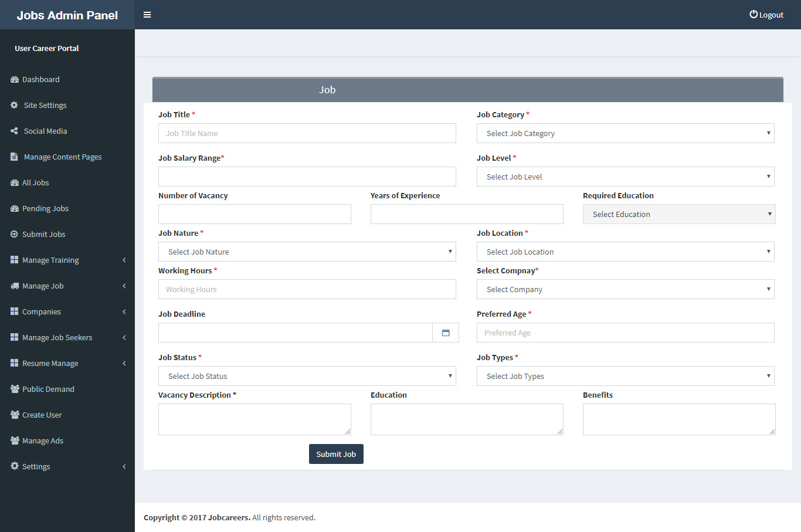Click the Submit Job button
The height and width of the screenshot is (532, 801).
[x=336, y=453]
